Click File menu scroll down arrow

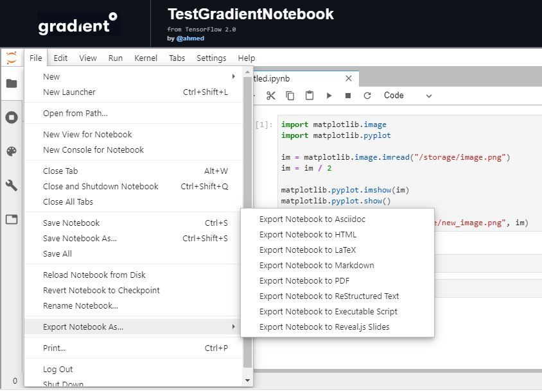pos(247,380)
